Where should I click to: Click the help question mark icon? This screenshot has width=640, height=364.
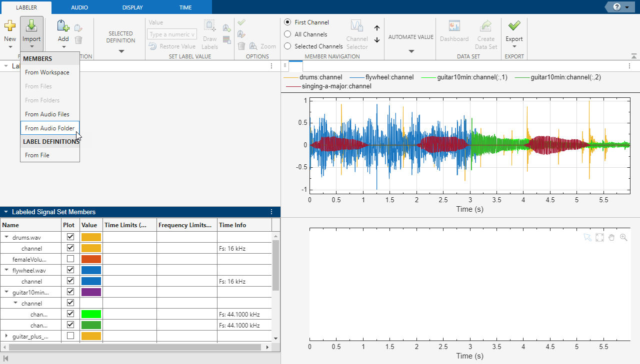[x=616, y=7]
